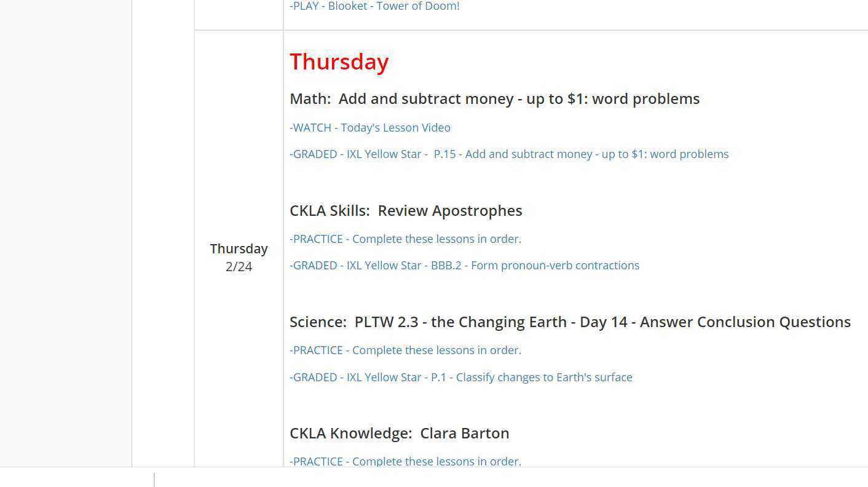Click the Math word problems heading
The image size is (868, 487).
point(494,99)
